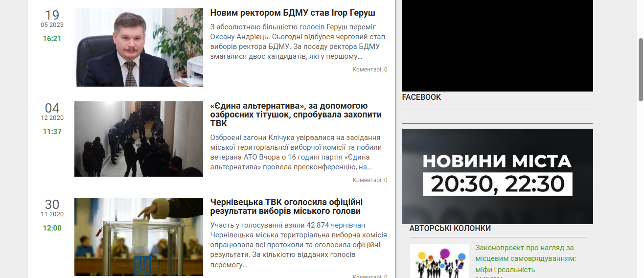644x278 pixels.
Task: Click the ballot box thumbnail image
Action: 138,238
